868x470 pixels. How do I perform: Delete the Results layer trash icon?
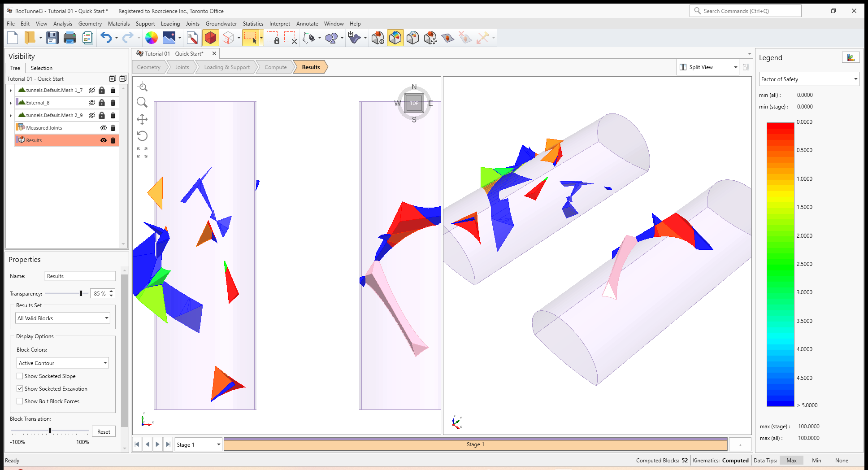113,140
